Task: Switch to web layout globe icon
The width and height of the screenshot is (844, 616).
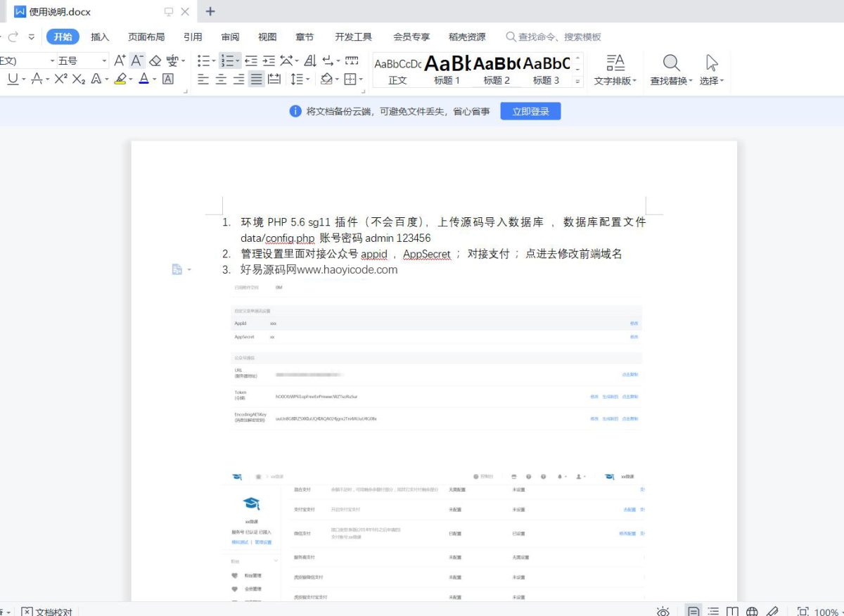Action: [752, 611]
